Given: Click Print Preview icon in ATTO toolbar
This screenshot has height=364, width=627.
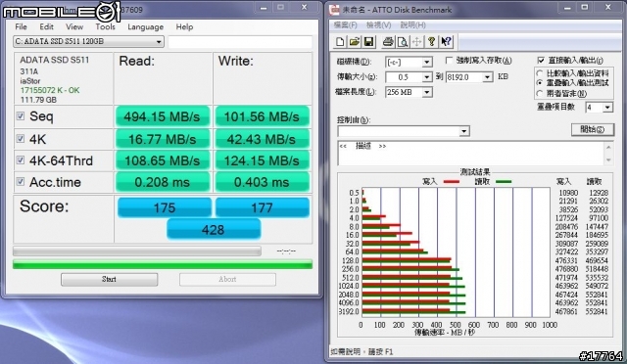Looking at the screenshot, I should click(x=403, y=41).
